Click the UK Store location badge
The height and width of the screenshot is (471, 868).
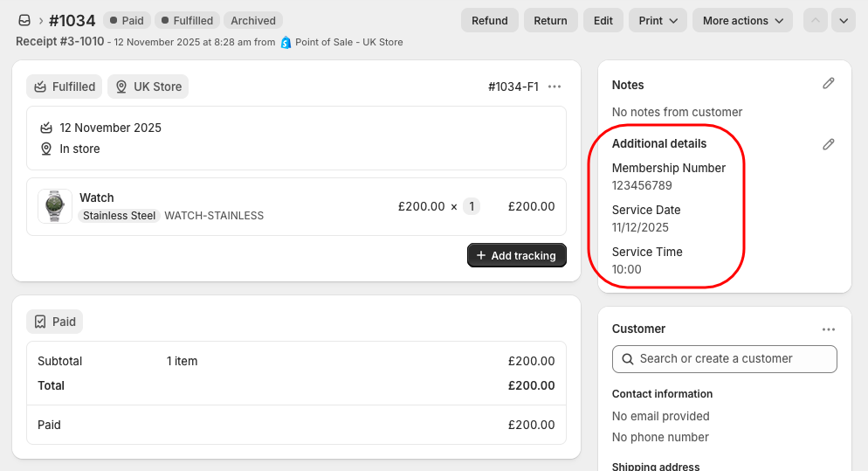pos(148,87)
